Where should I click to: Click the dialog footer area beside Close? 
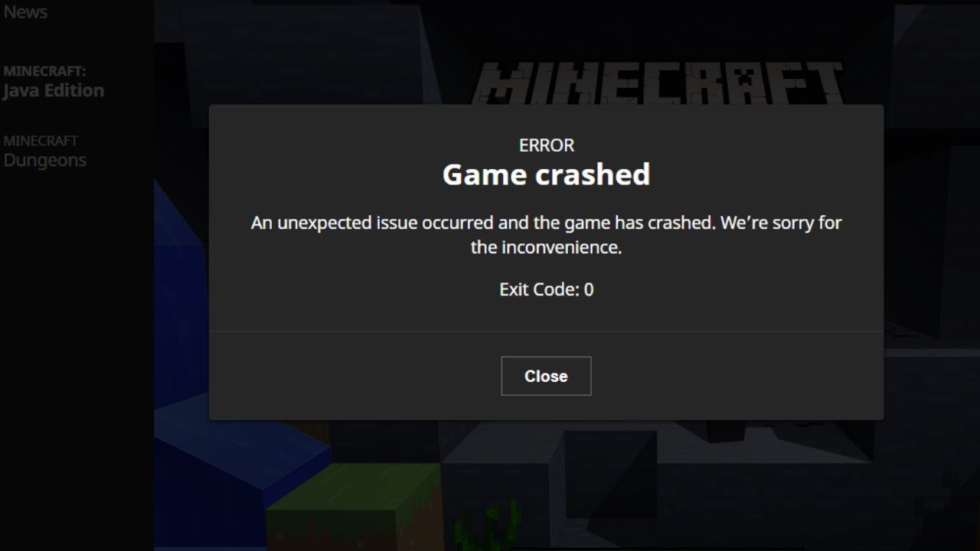735,376
